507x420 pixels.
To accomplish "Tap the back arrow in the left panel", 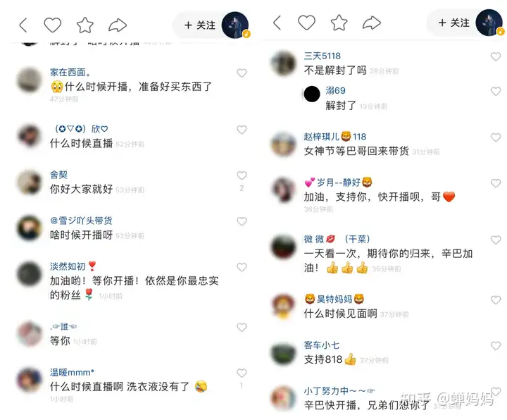I will pos(23,25).
